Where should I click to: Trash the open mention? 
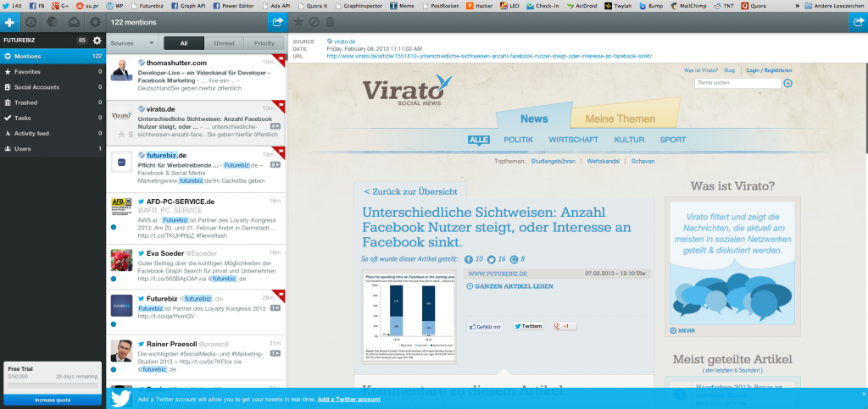point(330,23)
